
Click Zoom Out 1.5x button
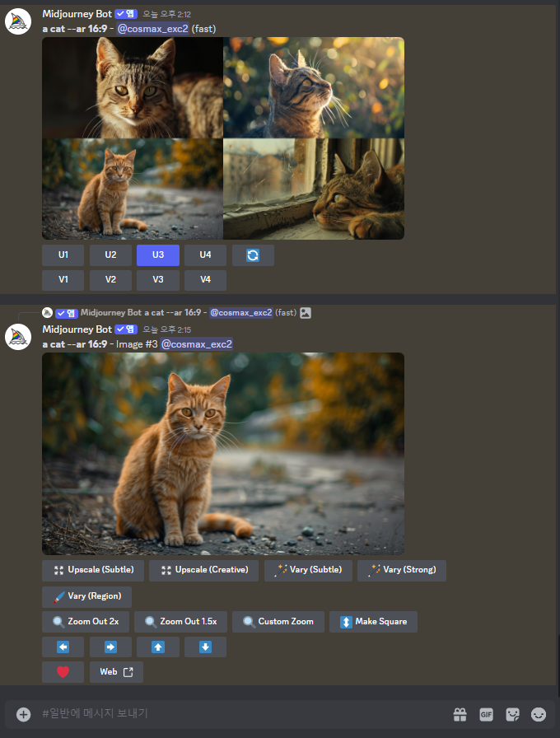180,622
